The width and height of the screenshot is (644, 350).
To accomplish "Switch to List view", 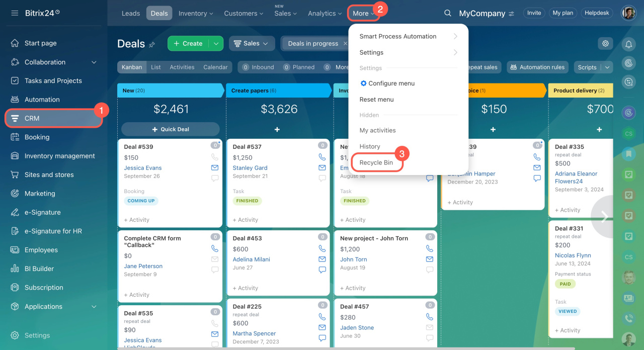I will 156,67.
